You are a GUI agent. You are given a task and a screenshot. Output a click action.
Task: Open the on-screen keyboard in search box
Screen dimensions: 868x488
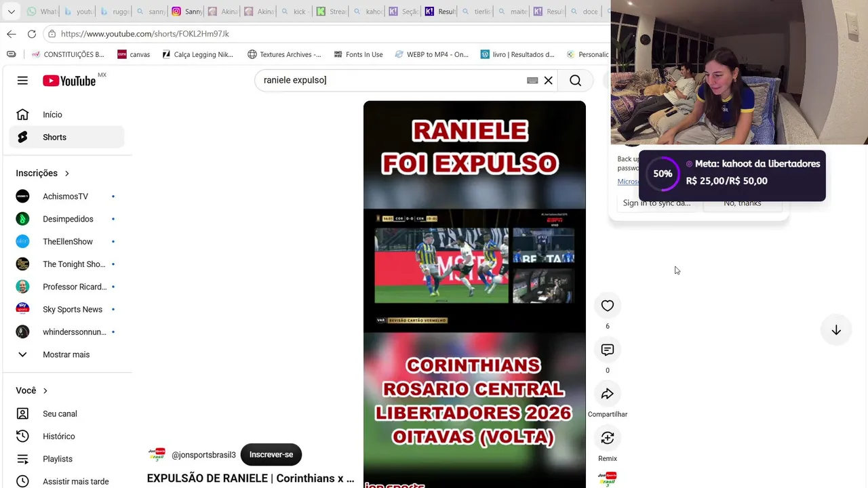532,81
